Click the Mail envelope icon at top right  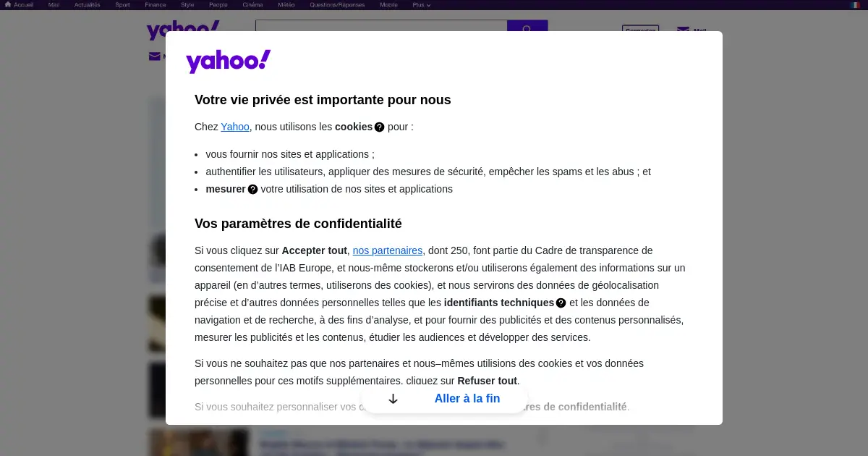(683, 30)
